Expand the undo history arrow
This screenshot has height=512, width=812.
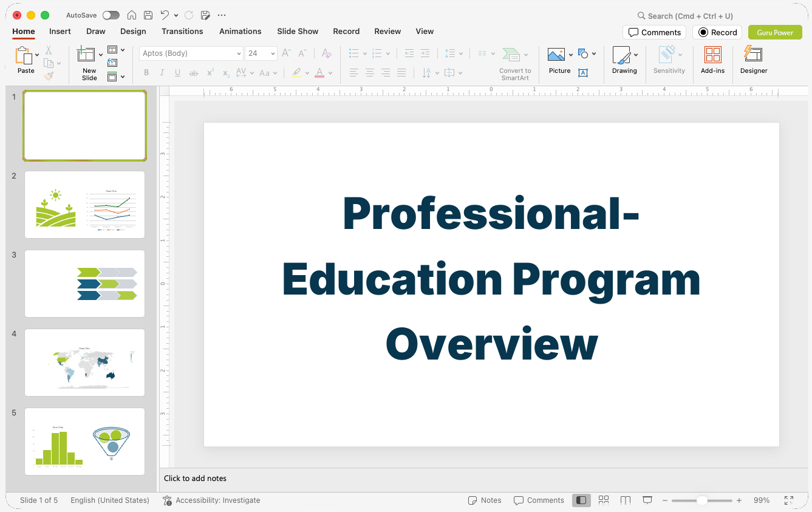click(176, 15)
